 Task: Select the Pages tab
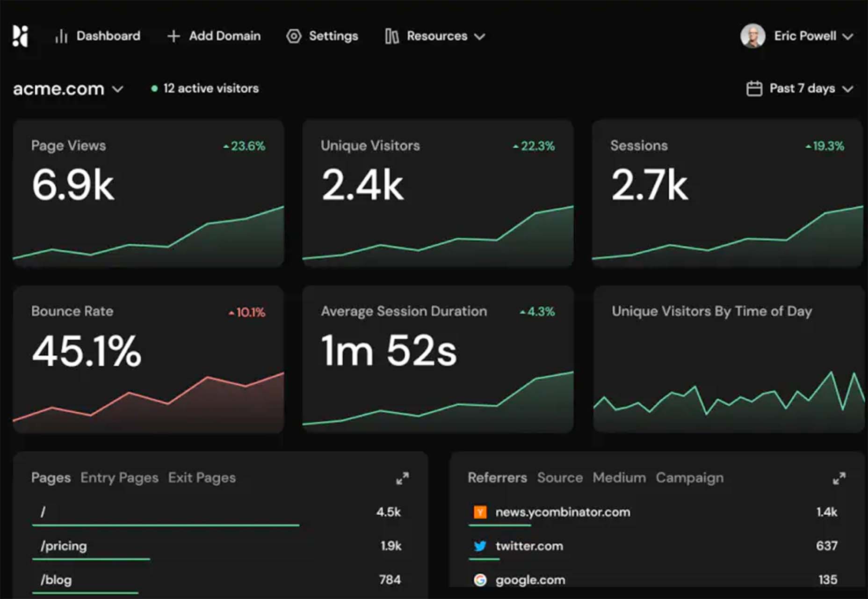[x=51, y=478]
